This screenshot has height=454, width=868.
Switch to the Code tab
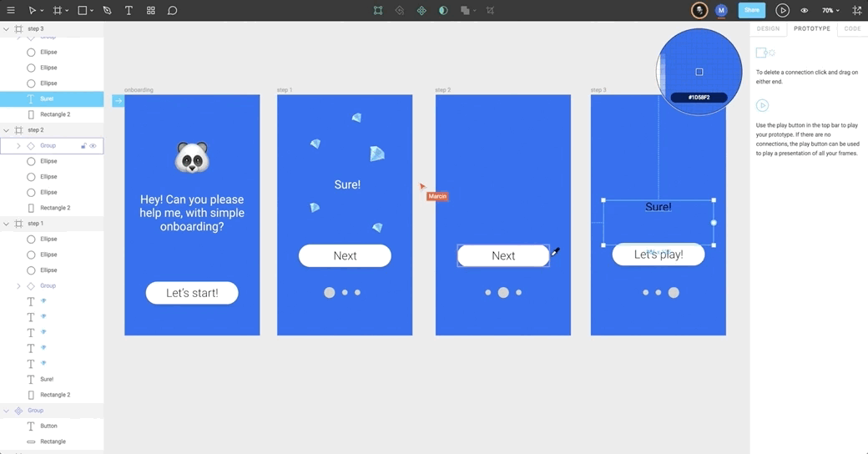[852, 28]
